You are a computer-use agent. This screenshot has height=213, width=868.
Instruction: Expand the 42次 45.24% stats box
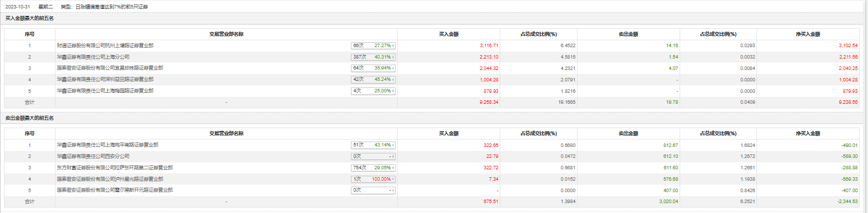point(373,79)
